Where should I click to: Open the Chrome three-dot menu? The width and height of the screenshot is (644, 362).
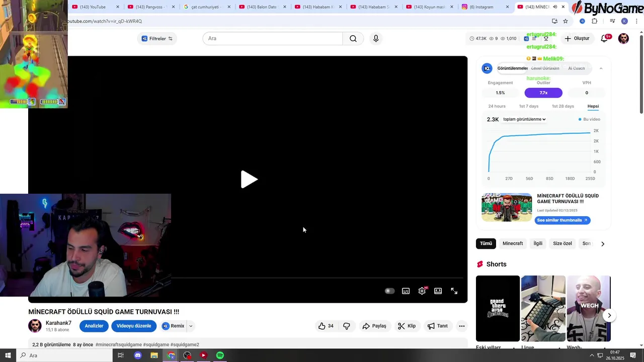point(636,21)
